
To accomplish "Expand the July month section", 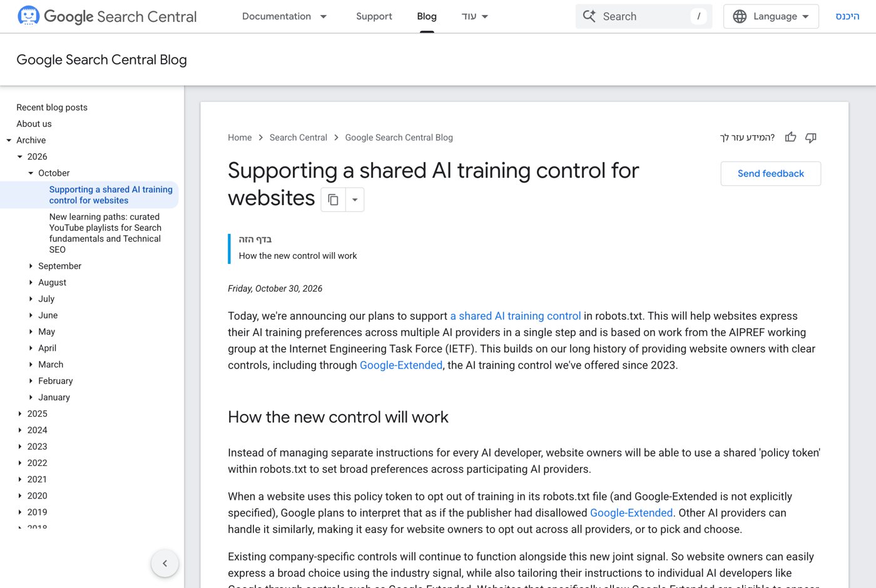I will tap(31, 299).
